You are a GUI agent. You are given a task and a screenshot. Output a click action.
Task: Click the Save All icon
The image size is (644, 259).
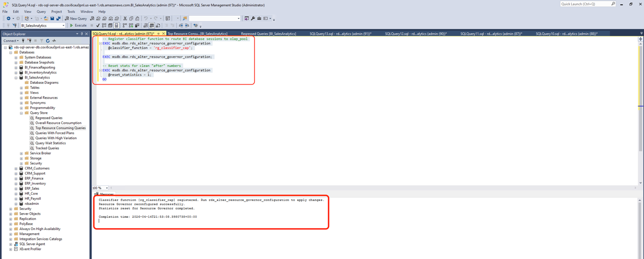tap(58, 19)
